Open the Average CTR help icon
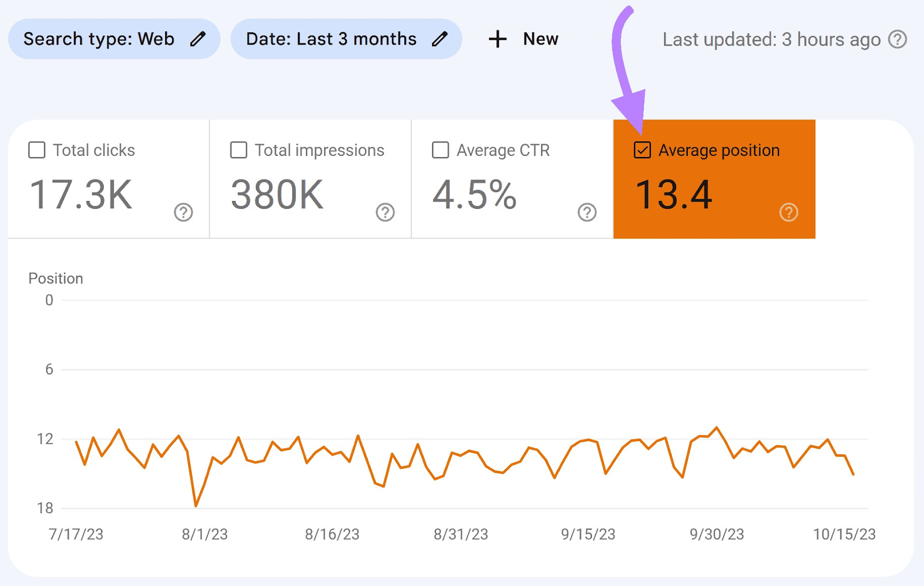Viewport: 924px width, 586px height. 587,212
